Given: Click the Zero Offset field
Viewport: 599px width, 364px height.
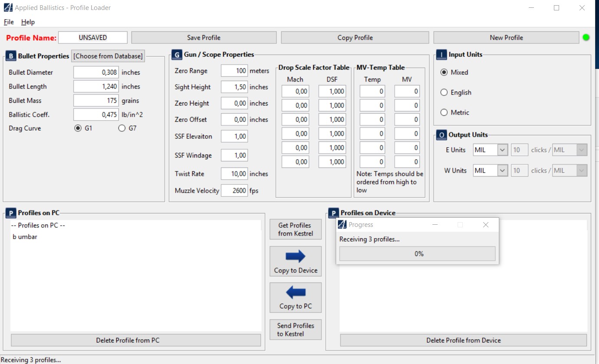Looking at the screenshot, I should click(234, 119).
